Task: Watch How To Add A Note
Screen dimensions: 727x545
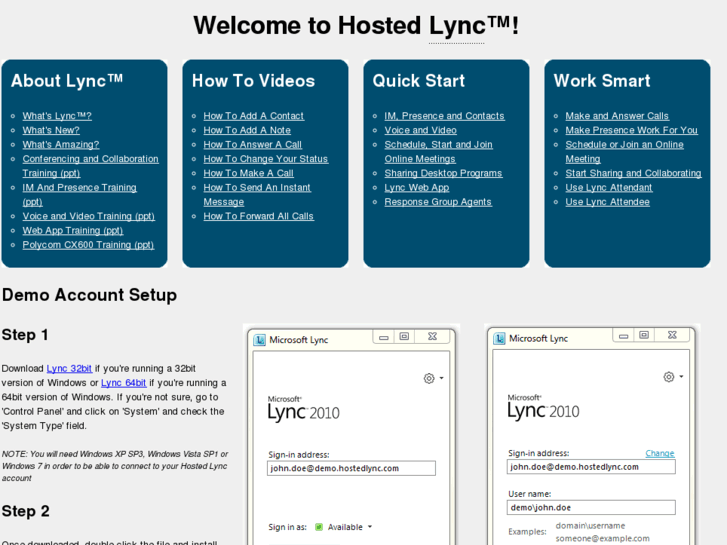Action: click(247, 130)
